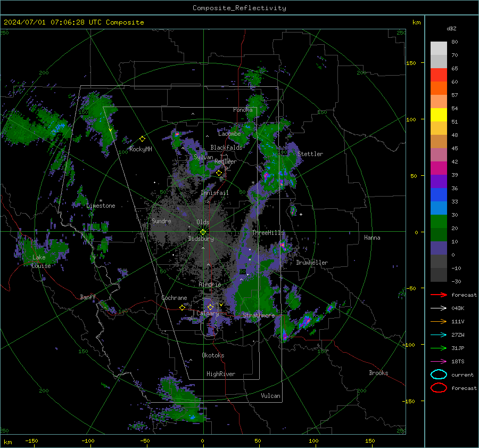Click the Composite_Reflectivity title
The height and width of the screenshot is (448, 479).
coord(239,8)
